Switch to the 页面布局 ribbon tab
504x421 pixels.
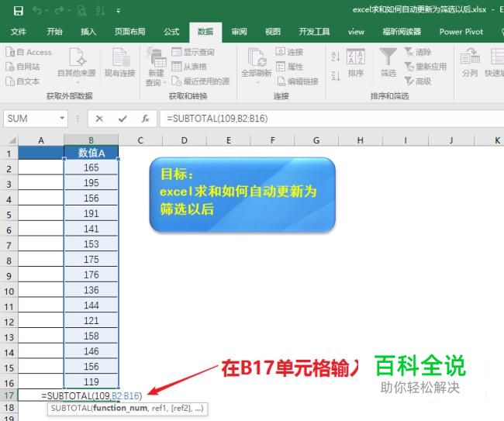(x=129, y=32)
